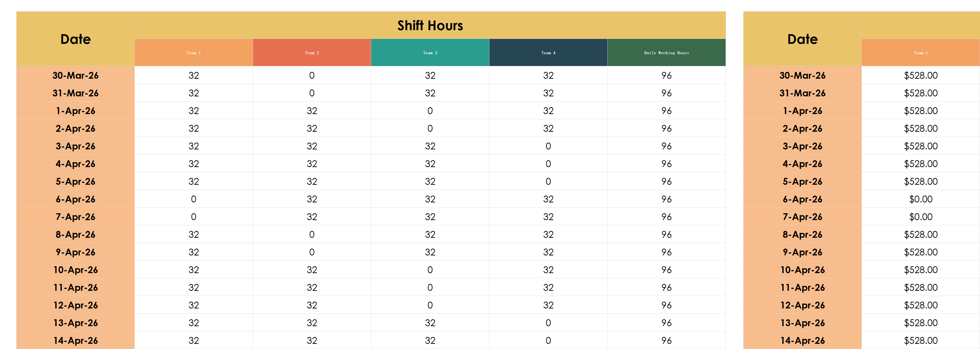Select 9-Apr-26 date beside the dollar amounts
The height and width of the screenshot is (349, 980).
tap(802, 252)
